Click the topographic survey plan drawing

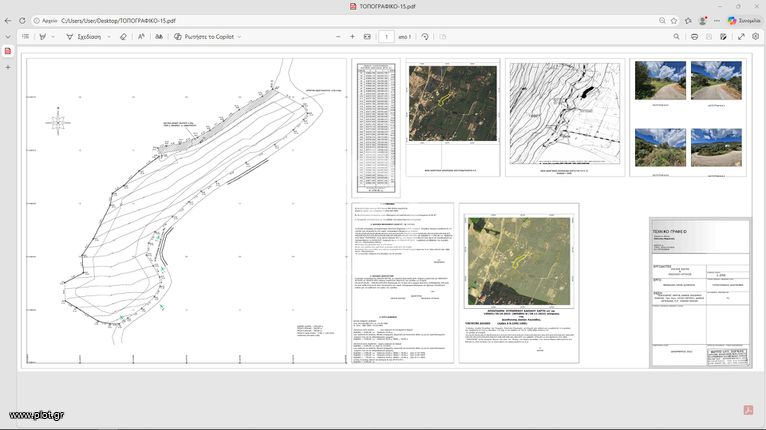pyautogui.click(x=186, y=211)
